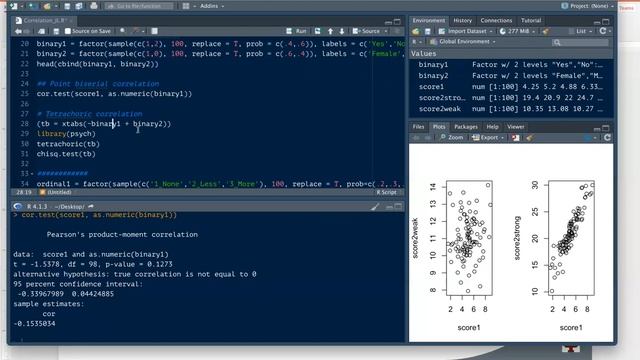Place the cursor on line 31 chisq.test(tb)
The image size is (640, 360).
coord(66,154)
